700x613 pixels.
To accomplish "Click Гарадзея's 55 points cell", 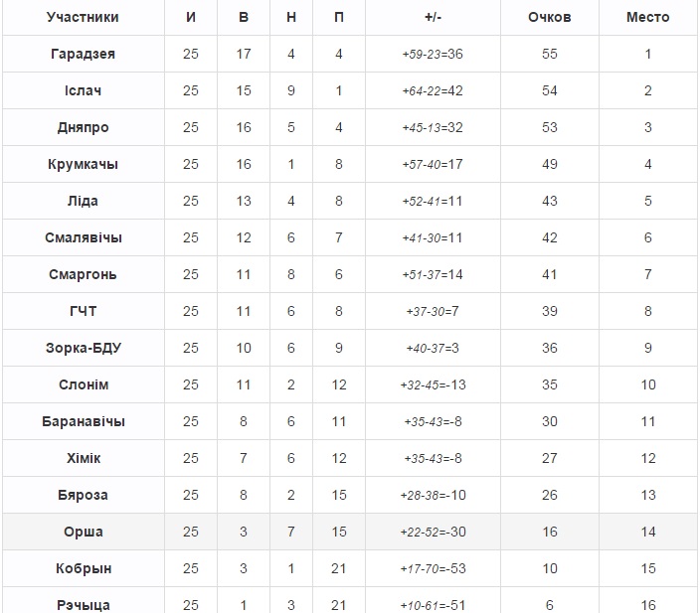I will click(549, 54).
